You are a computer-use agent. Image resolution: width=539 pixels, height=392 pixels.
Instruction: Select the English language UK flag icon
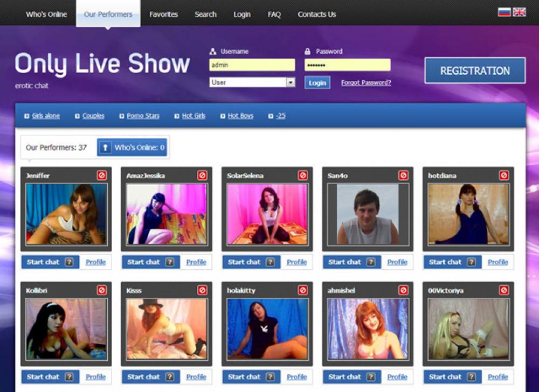(519, 12)
